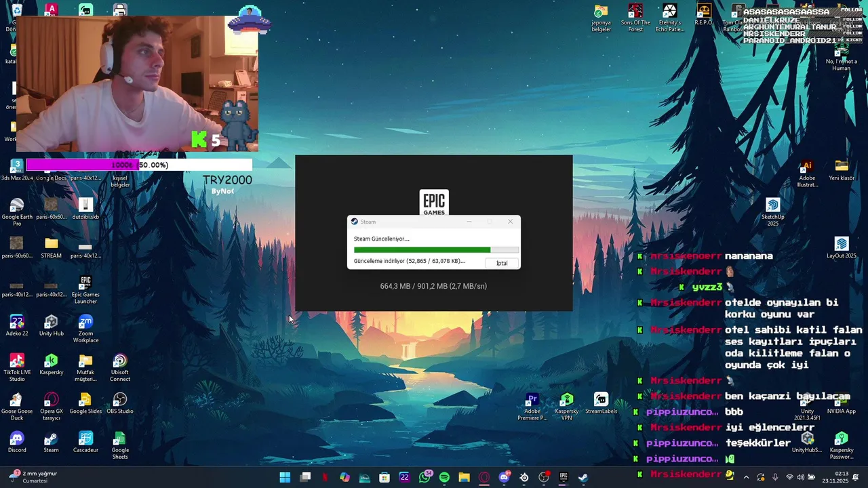Launch R.E.P.O. desktop shortcut

tap(704, 15)
